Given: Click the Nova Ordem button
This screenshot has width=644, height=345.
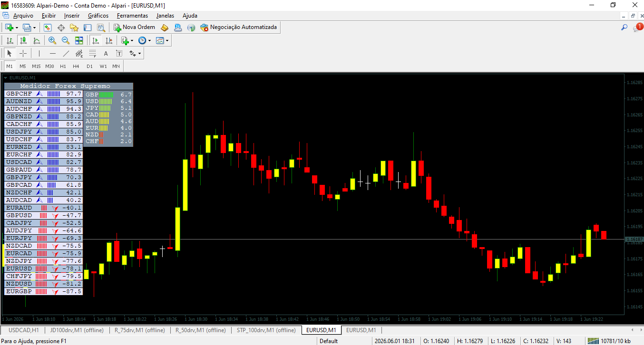Looking at the screenshot, I should click(x=135, y=28).
